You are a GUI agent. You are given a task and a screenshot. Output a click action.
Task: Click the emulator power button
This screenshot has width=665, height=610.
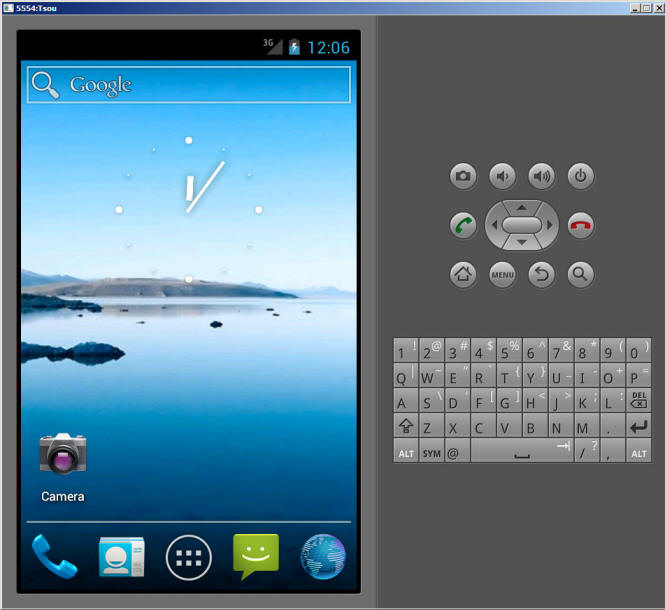click(581, 176)
